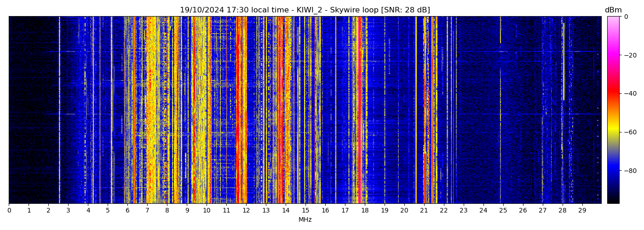Click the strong red band near 11.7 MHz
The image size is (644, 230).
pyautogui.click(x=240, y=110)
